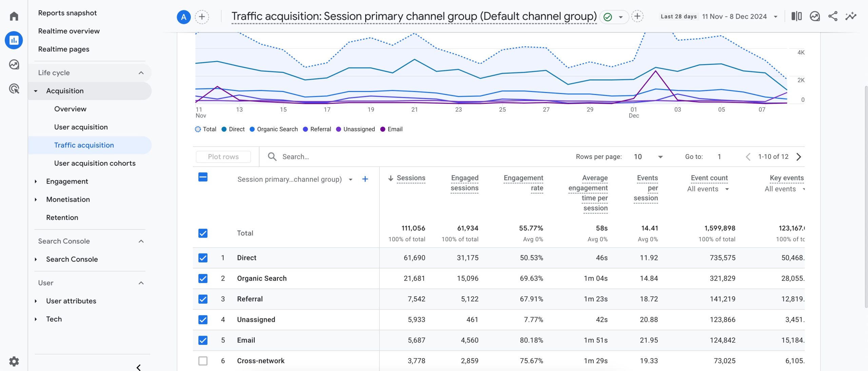Open Explore icon in left rail

pos(14,64)
